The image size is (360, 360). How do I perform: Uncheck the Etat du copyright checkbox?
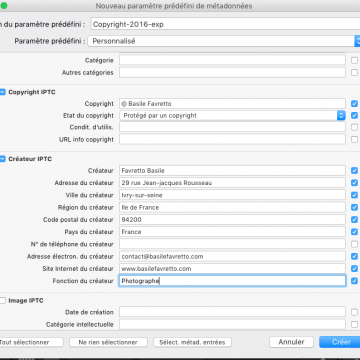354,116
